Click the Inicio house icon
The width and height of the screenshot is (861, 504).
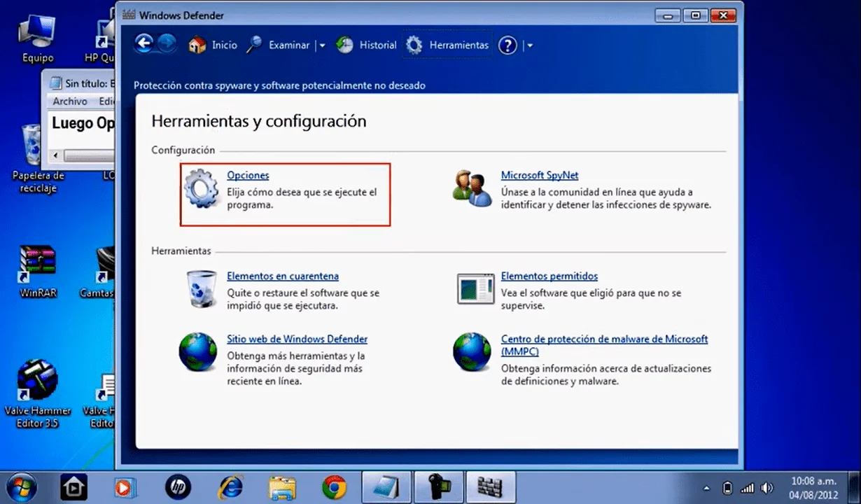[197, 45]
